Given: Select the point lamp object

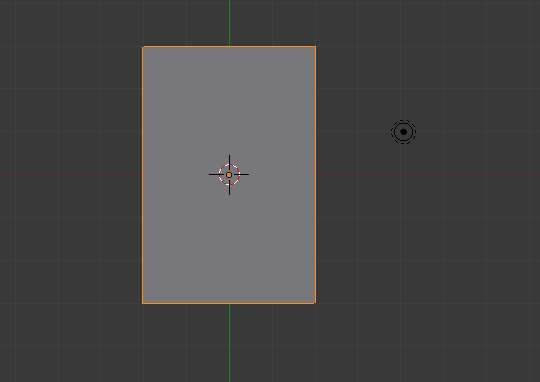Looking at the screenshot, I should point(403,132).
